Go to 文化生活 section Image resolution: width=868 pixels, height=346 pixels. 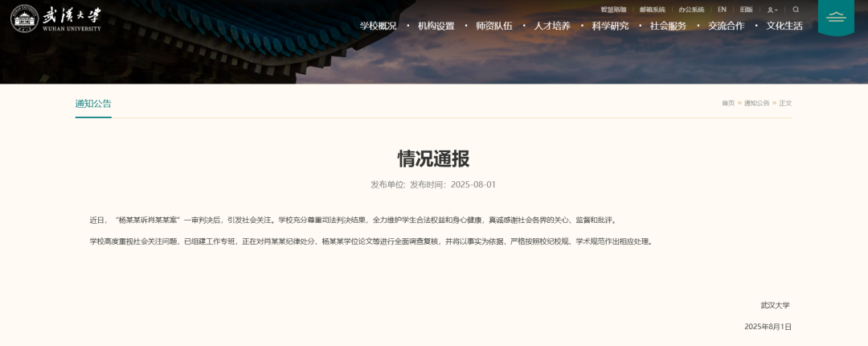coord(784,26)
